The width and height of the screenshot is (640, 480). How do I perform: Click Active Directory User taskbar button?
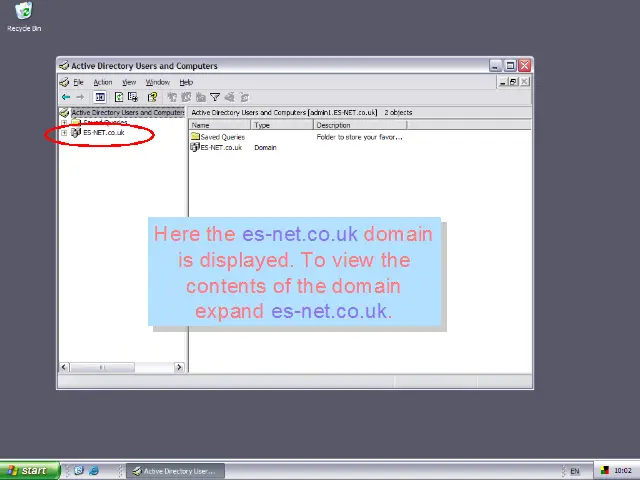click(176, 471)
